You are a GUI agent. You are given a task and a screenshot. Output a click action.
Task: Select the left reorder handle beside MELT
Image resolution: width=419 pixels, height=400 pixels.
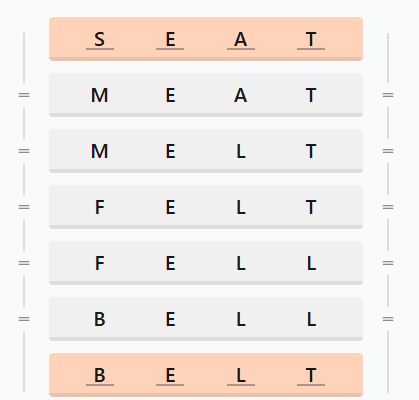pos(24,151)
